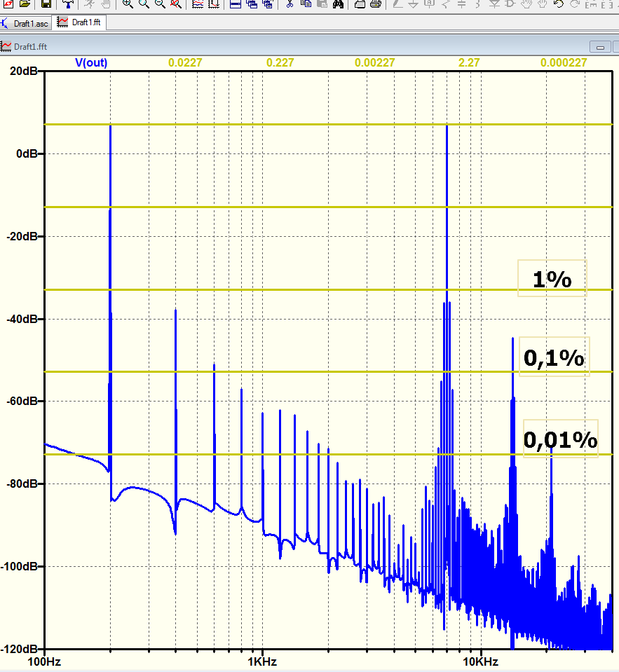Minimize the Draft1.fft plot window
619x672 pixels.
(601, 47)
